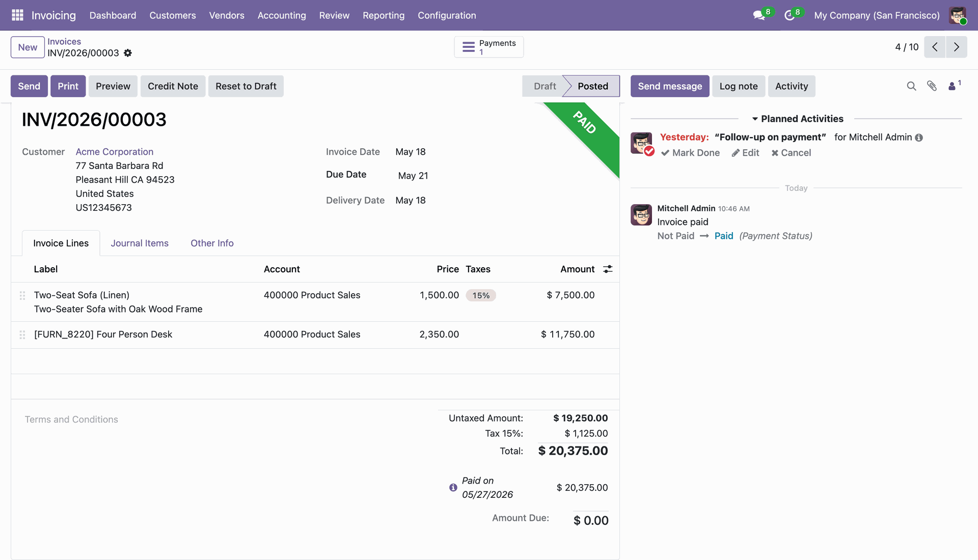Open the Acme Corporation customer link
The width and height of the screenshot is (978, 560).
[x=115, y=152]
